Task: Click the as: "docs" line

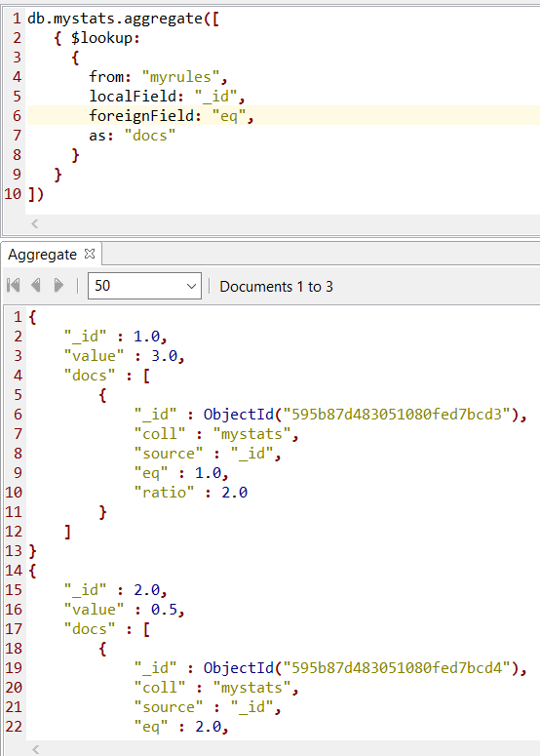Action: coord(132,136)
